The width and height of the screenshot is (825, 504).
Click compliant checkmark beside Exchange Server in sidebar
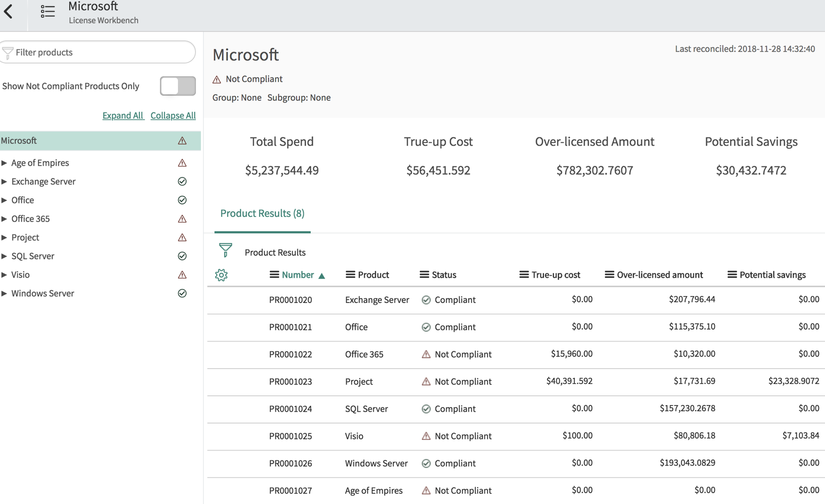point(182,182)
